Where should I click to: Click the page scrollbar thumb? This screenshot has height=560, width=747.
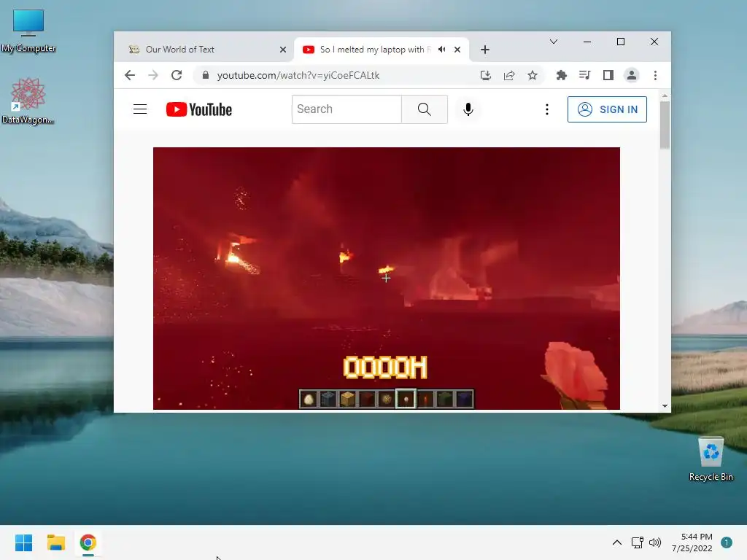point(665,125)
